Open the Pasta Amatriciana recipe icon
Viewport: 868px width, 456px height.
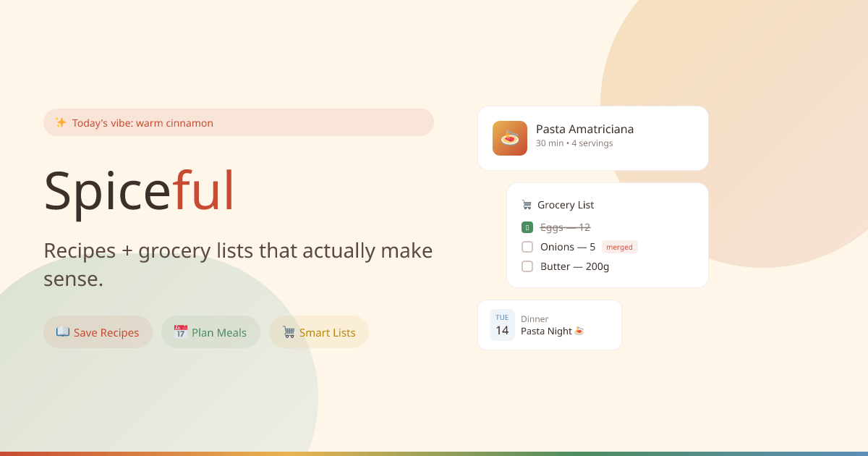tap(510, 138)
